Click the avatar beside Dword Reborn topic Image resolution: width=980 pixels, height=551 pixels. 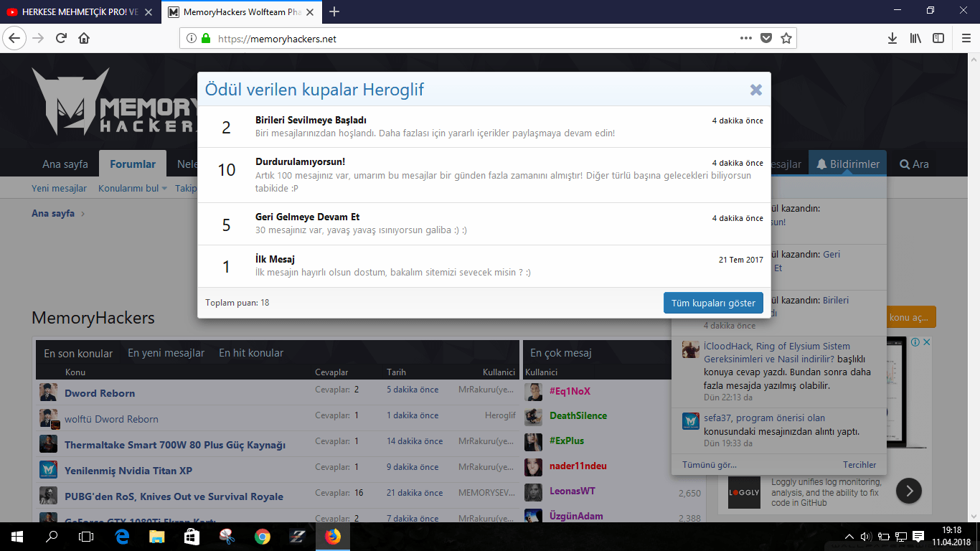pos(48,392)
